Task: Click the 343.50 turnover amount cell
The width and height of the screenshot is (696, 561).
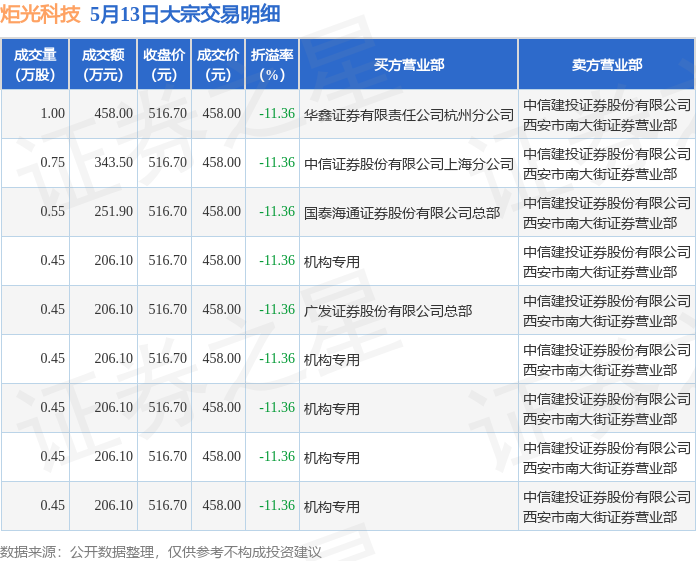Action: coord(114,162)
